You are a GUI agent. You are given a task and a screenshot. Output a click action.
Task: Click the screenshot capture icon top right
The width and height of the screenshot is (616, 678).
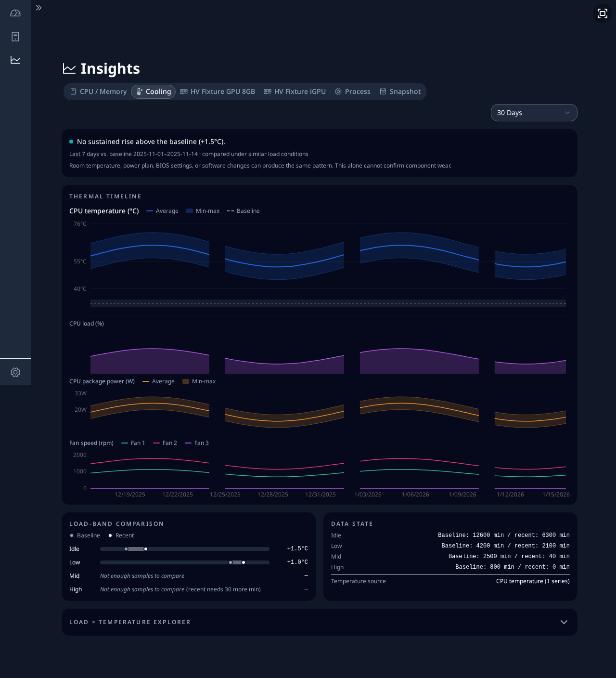pyautogui.click(x=603, y=13)
